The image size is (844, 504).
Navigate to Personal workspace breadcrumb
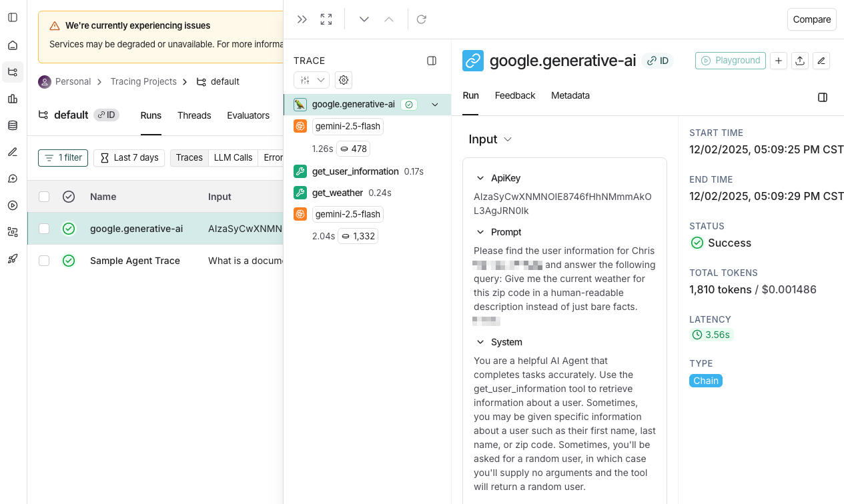tap(65, 81)
